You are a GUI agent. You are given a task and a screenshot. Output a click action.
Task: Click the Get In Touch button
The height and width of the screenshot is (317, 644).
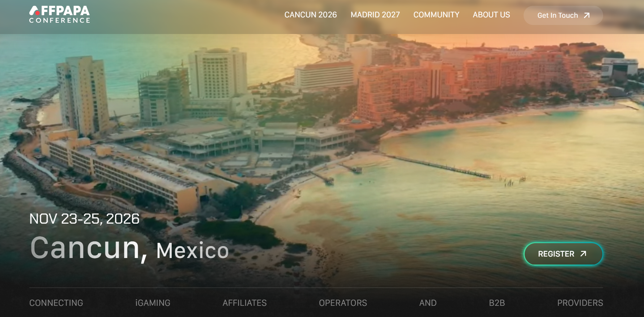[563, 16]
